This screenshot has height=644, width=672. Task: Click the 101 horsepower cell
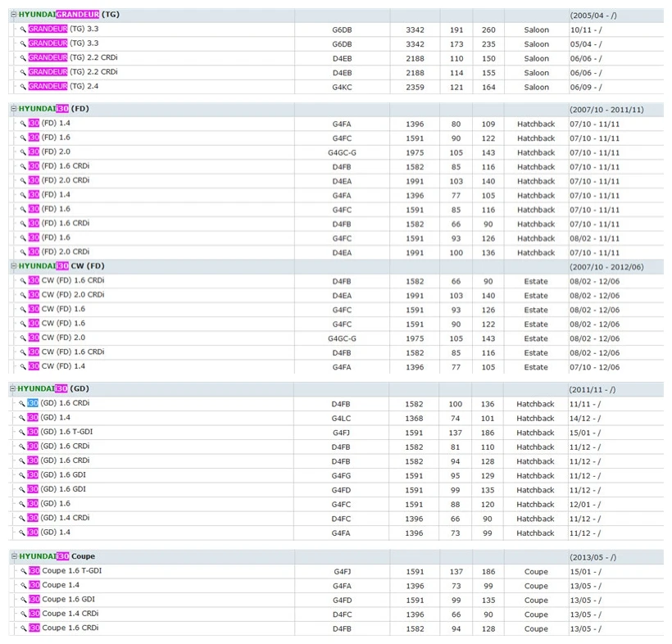[488, 418]
